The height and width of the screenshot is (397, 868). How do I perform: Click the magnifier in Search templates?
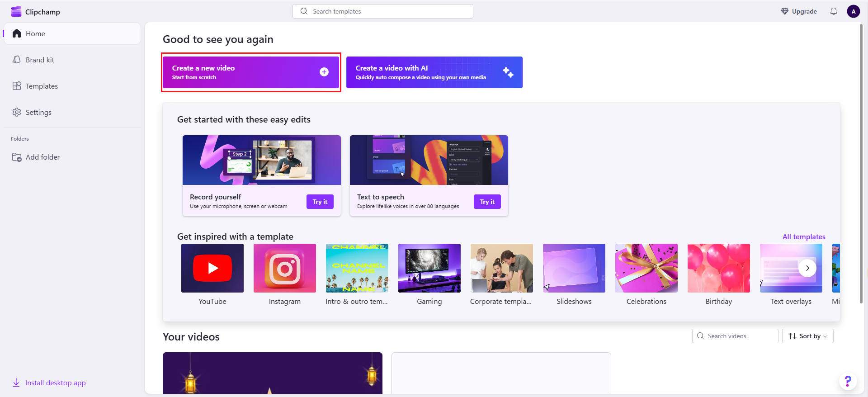pyautogui.click(x=304, y=11)
